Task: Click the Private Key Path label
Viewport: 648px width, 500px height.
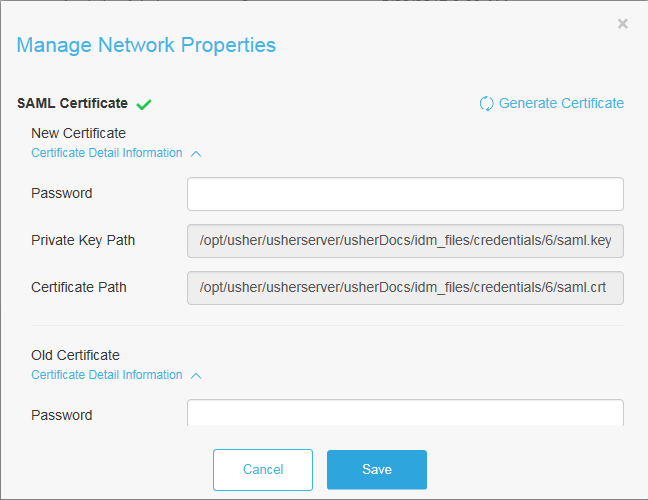Action: tap(83, 240)
